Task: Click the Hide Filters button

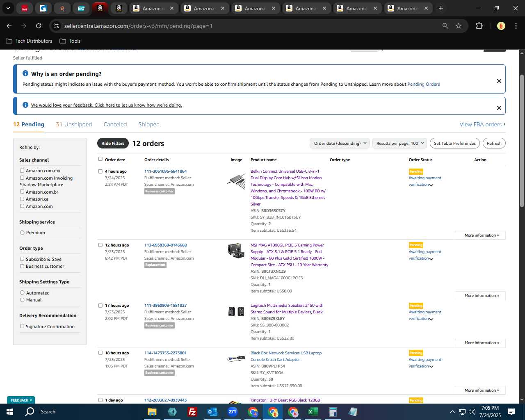Action: 113,143
